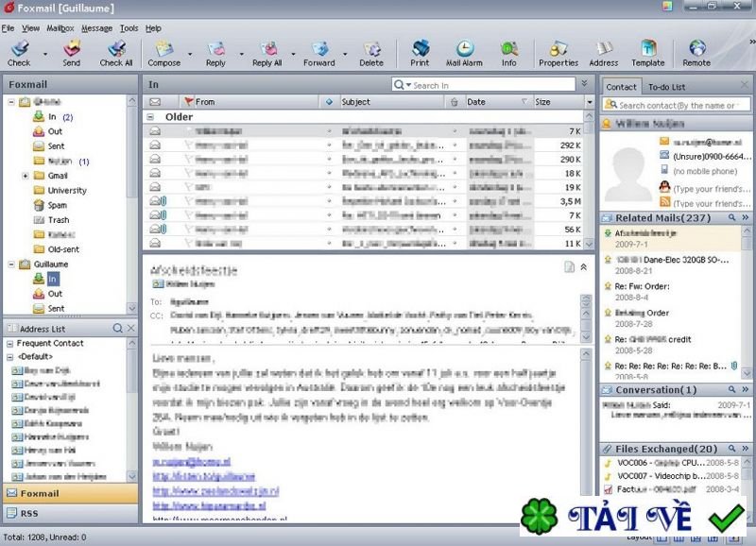Click the Search In field
The height and width of the screenshot is (546, 756).
tap(484, 85)
